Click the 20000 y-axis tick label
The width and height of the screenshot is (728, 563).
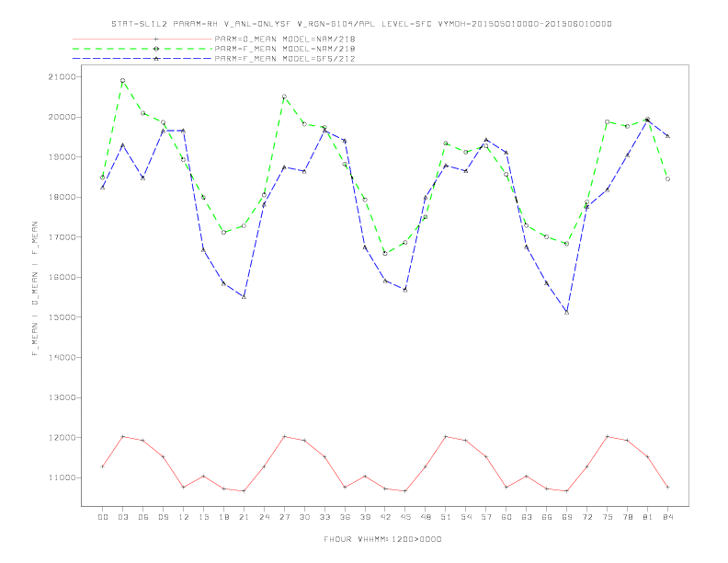(x=62, y=117)
